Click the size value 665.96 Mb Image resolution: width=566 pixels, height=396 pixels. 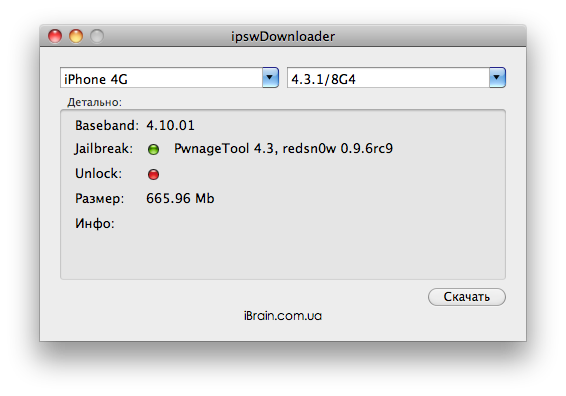click(x=180, y=199)
